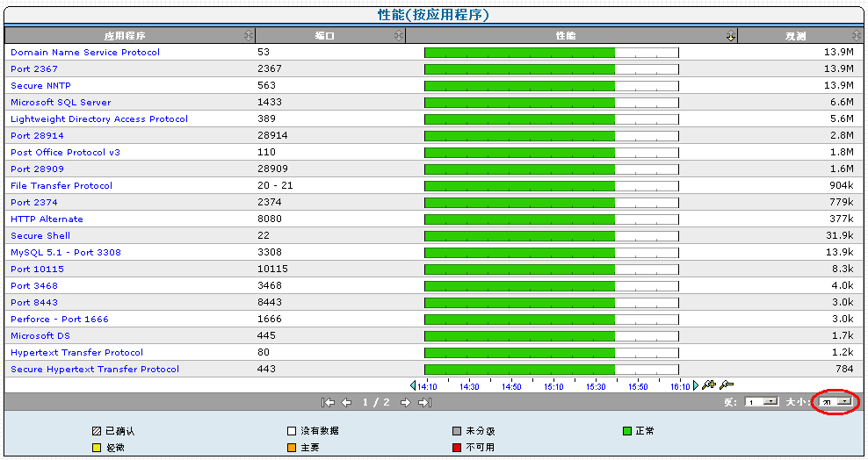Click the green 正常 legend swatch

[627, 431]
